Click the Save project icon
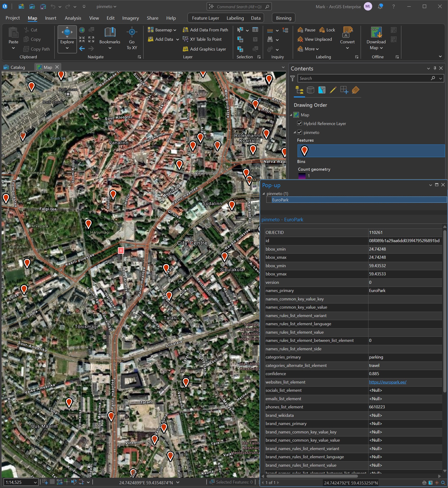The height and width of the screenshot is (488, 448). tap(43, 7)
